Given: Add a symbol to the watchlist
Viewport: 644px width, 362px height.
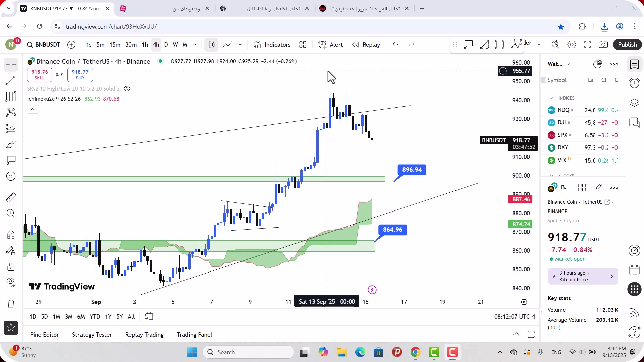Looking at the screenshot, I should point(582,64).
